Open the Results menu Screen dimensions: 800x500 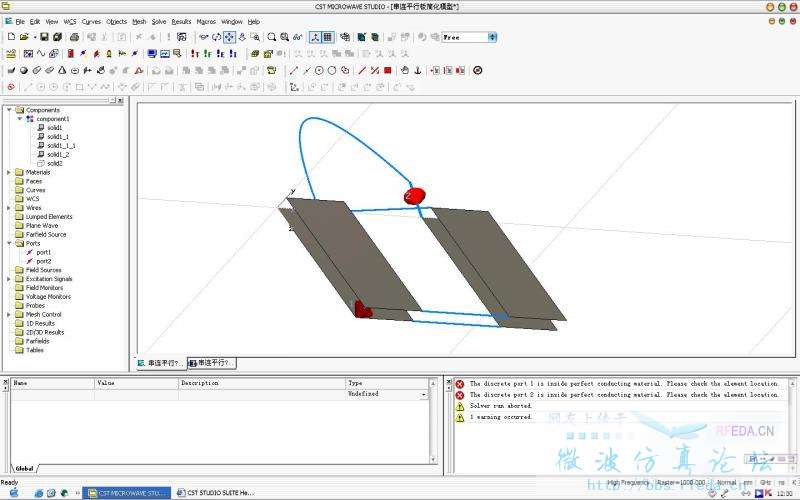(181, 21)
